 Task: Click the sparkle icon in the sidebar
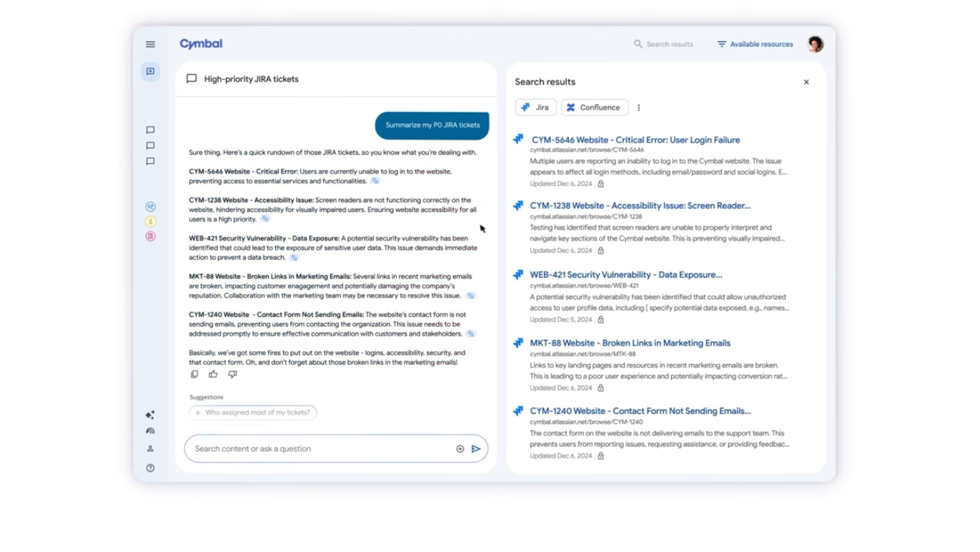click(x=150, y=415)
